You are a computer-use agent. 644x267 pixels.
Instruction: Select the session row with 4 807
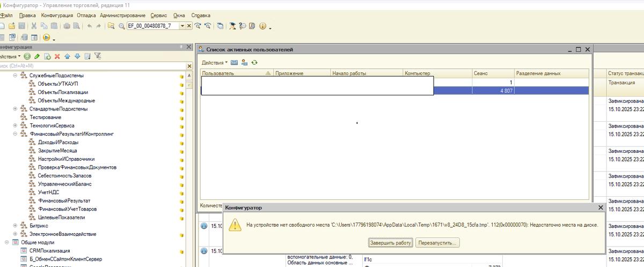pos(394,91)
